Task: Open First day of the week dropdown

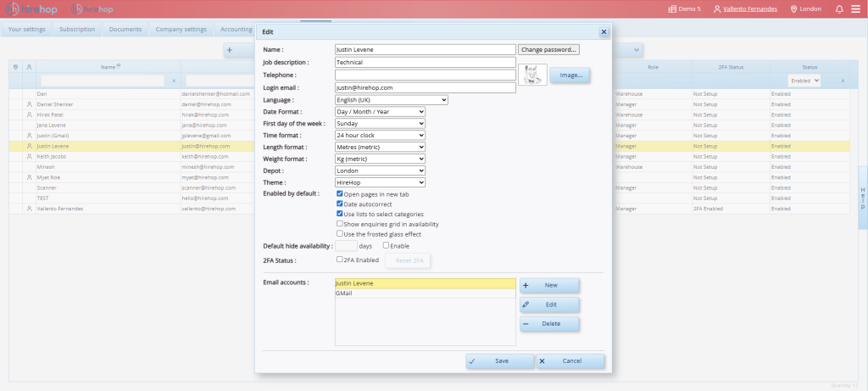Action: click(381, 124)
